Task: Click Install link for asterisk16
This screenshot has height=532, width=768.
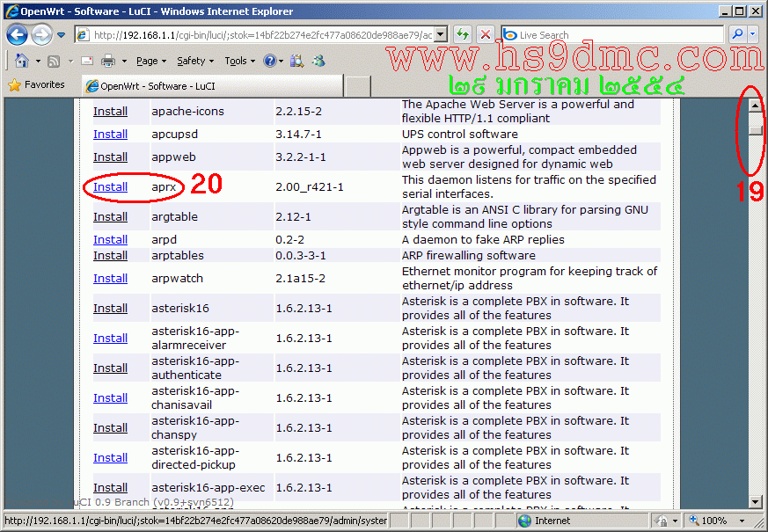Action: coord(110,309)
